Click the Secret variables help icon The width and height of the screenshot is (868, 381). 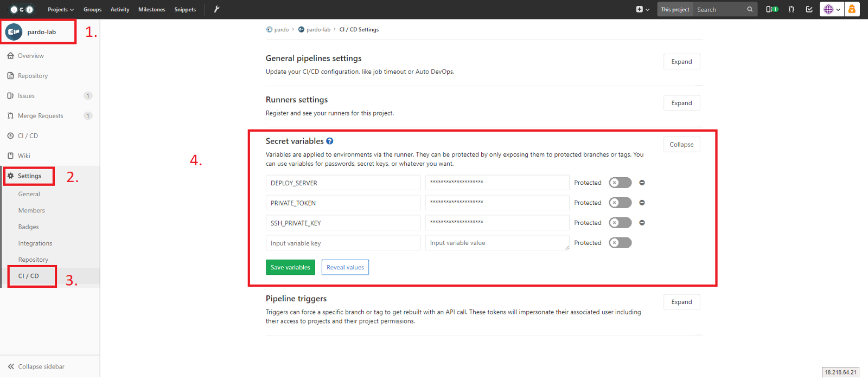pos(329,141)
